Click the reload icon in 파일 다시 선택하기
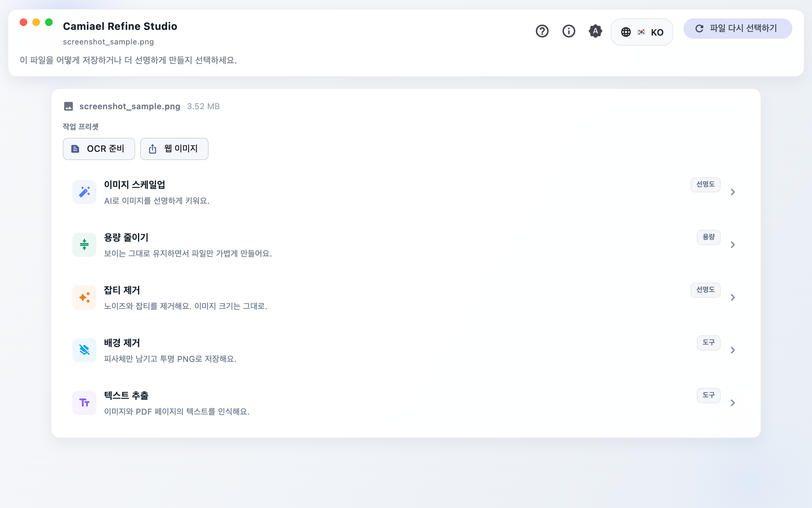The height and width of the screenshot is (508, 812). pos(699,29)
